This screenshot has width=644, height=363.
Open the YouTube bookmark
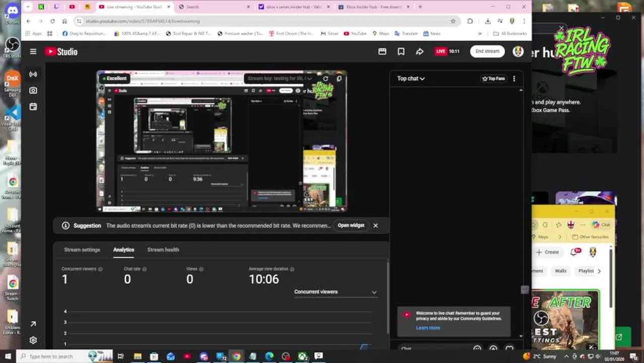pos(355,34)
